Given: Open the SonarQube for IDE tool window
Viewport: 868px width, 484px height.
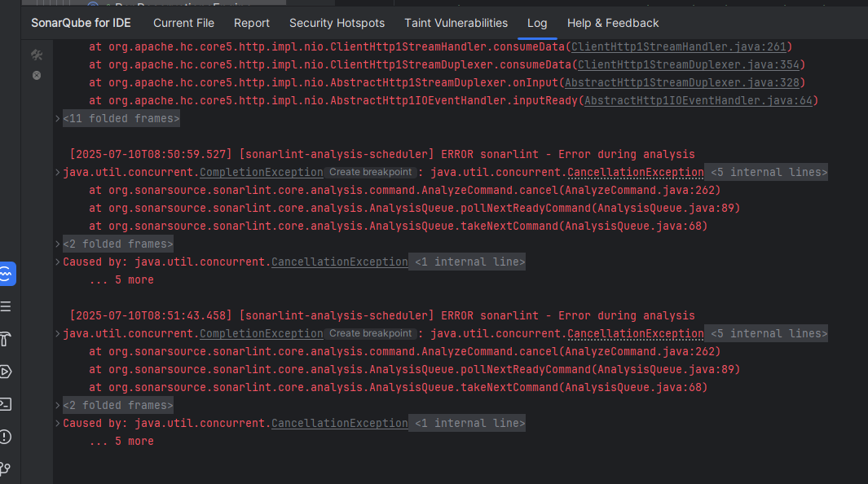Looking at the screenshot, I should click(7, 275).
